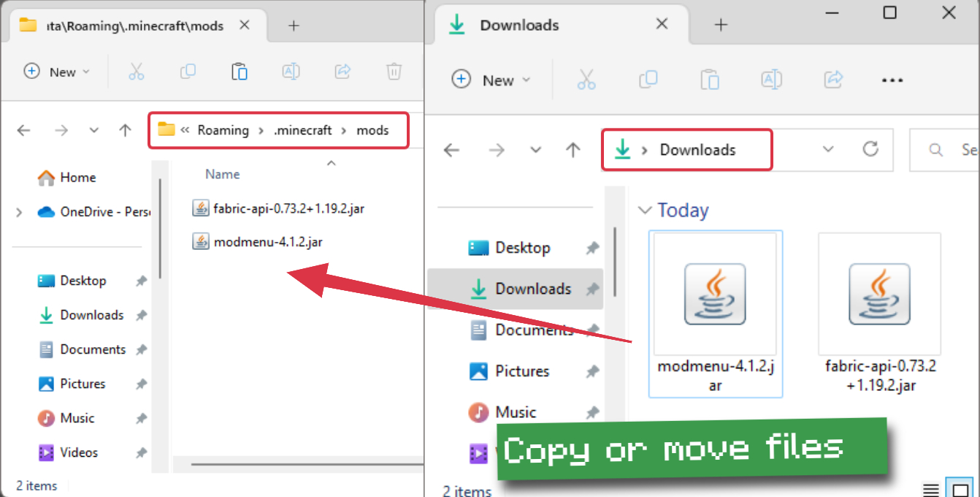
Task: Sort files by clicking the Name column header
Action: [221, 174]
